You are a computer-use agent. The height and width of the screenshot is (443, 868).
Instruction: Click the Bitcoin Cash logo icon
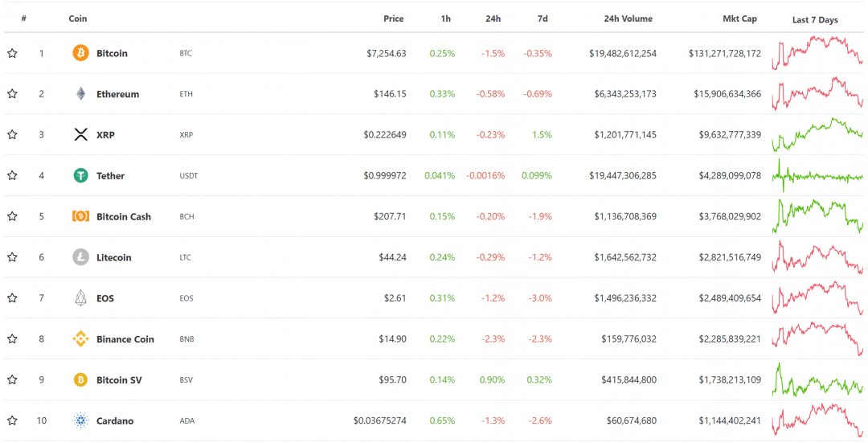tap(81, 216)
